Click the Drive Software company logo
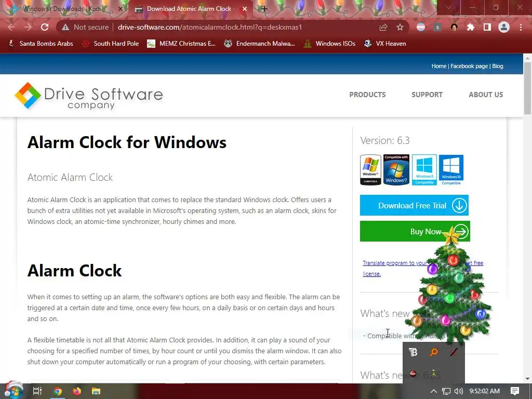Image resolution: width=532 pixels, height=399 pixels. tap(89, 96)
